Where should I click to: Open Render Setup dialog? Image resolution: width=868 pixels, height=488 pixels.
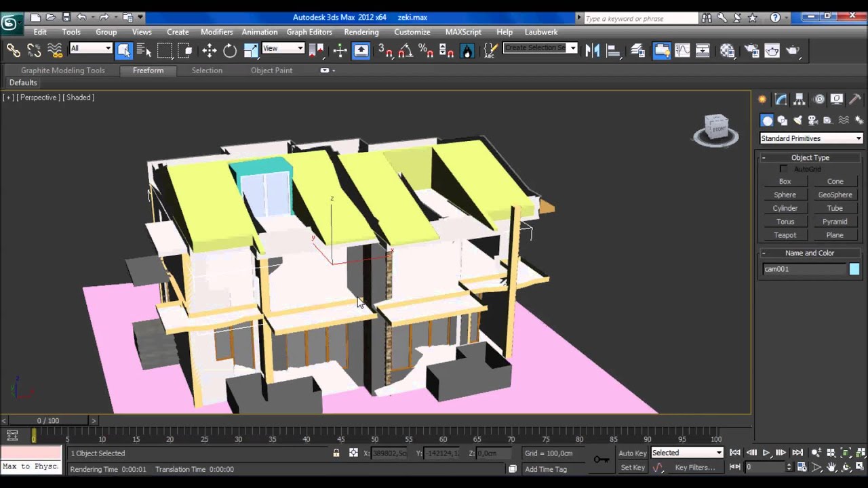[751, 50]
